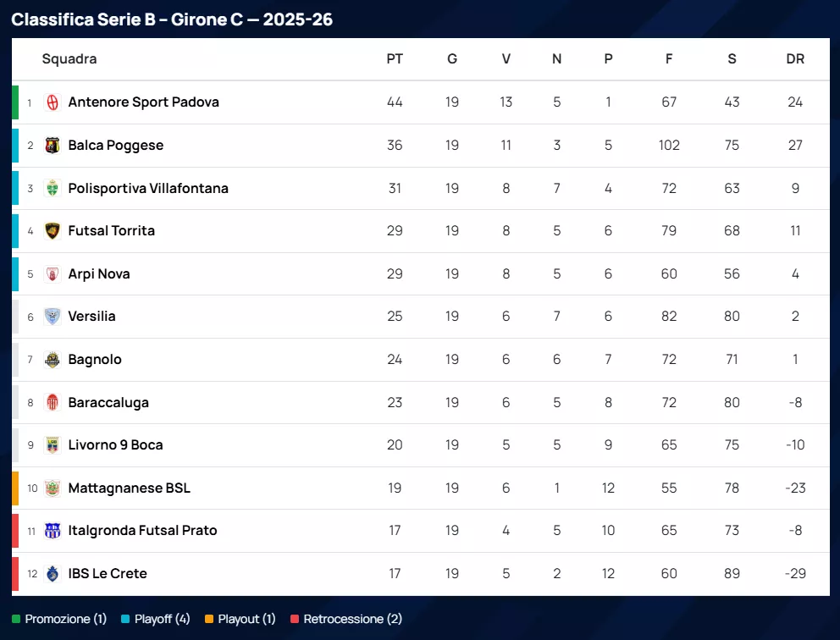Click the Baraccaluga team badge
This screenshot has height=640, width=840.
pos(52,403)
